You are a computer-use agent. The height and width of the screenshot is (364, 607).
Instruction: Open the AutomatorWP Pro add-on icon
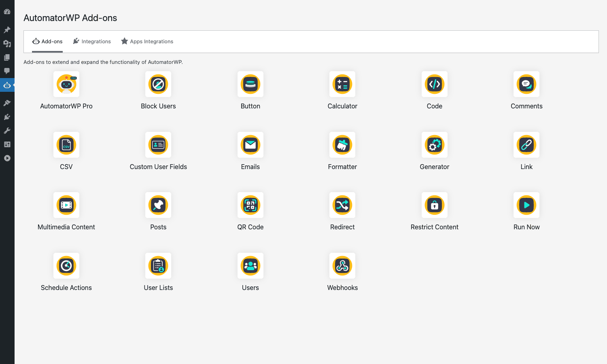(x=66, y=84)
